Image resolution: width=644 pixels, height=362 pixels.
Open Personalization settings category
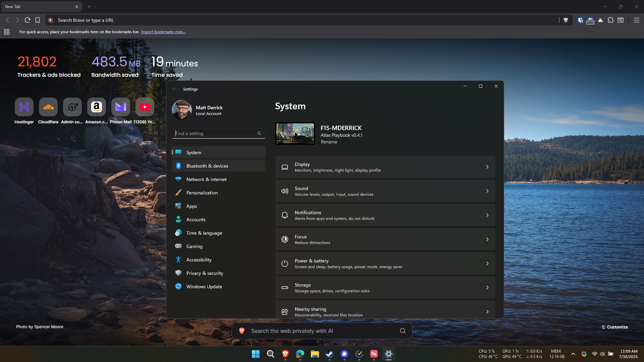click(202, 193)
